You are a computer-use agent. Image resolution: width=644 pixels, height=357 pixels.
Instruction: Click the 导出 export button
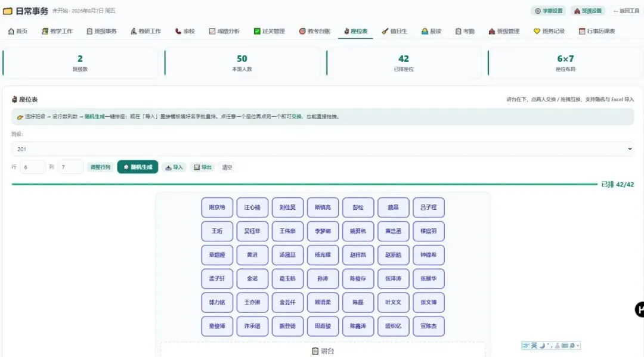click(203, 167)
